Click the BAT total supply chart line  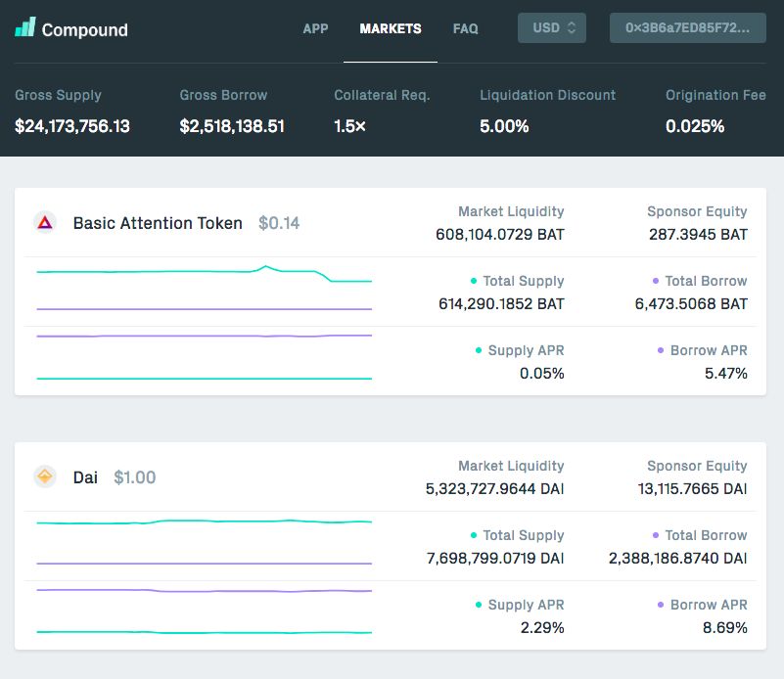[x=204, y=273]
